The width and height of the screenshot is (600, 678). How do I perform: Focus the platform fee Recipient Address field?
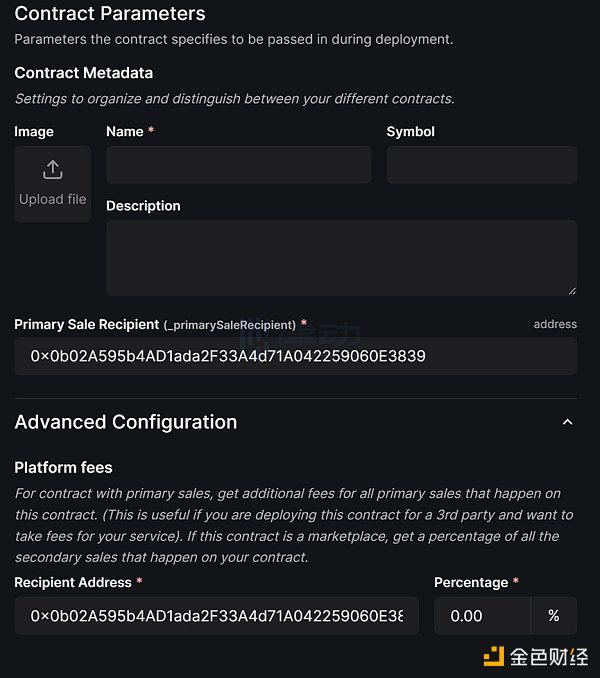[x=216, y=616]
